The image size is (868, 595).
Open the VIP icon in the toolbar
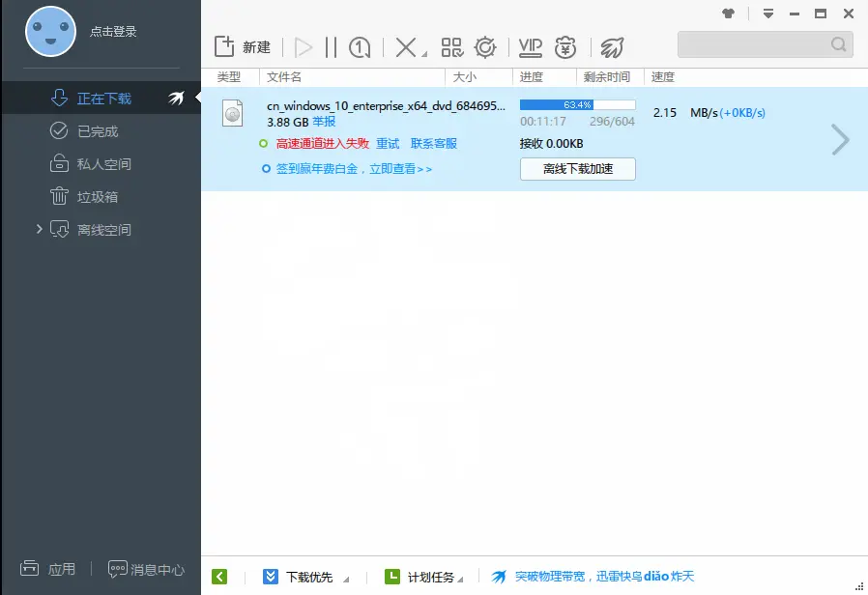pos(531,47)
